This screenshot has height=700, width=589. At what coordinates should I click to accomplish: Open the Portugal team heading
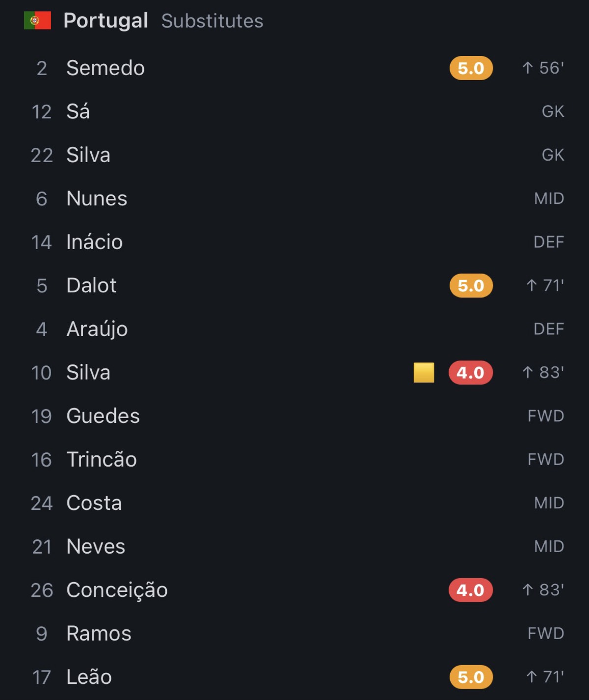106,21
